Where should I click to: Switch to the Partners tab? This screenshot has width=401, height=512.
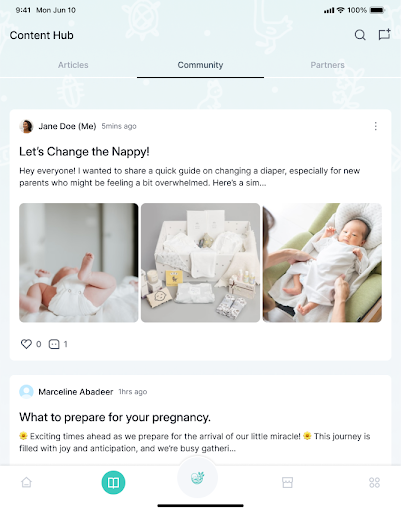[x=327, y=65]
